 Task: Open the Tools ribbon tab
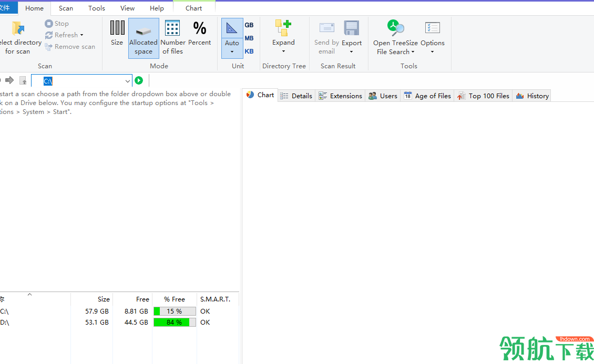pos(97,8)
